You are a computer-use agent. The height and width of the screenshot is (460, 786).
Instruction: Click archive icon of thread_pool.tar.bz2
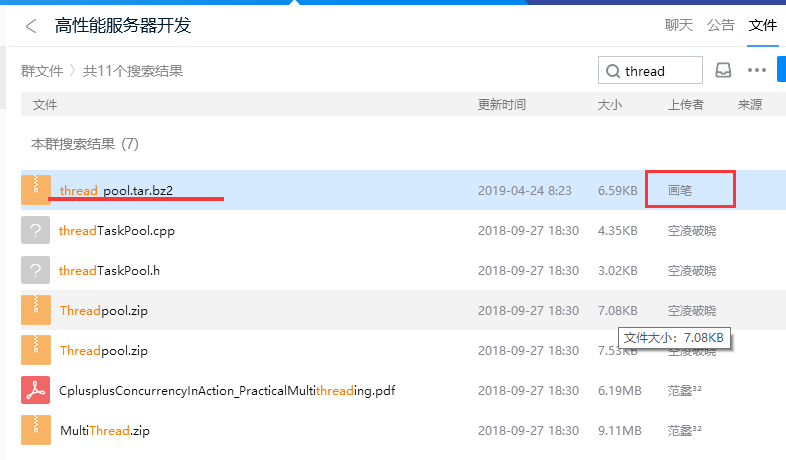36,190
